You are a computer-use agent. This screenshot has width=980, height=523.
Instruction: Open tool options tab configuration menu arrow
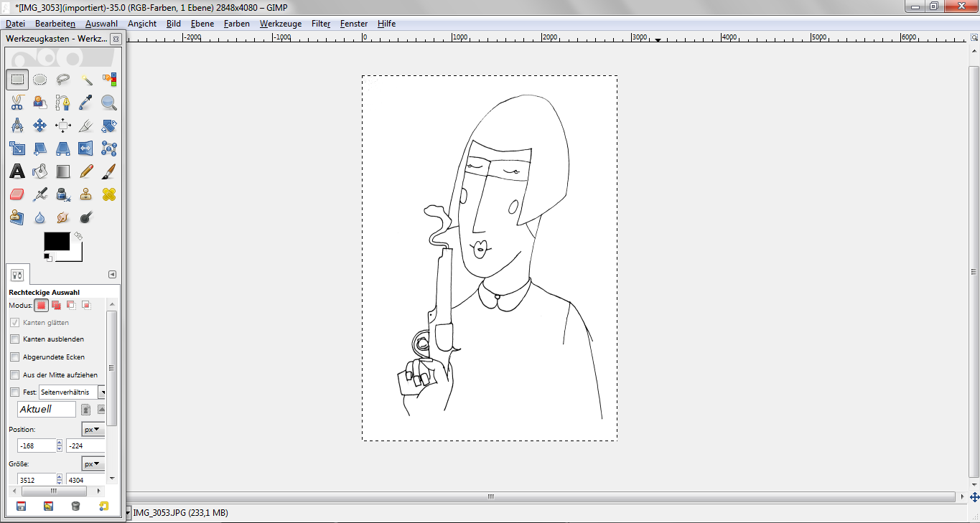pyautogui.click(x=112, y=274)
